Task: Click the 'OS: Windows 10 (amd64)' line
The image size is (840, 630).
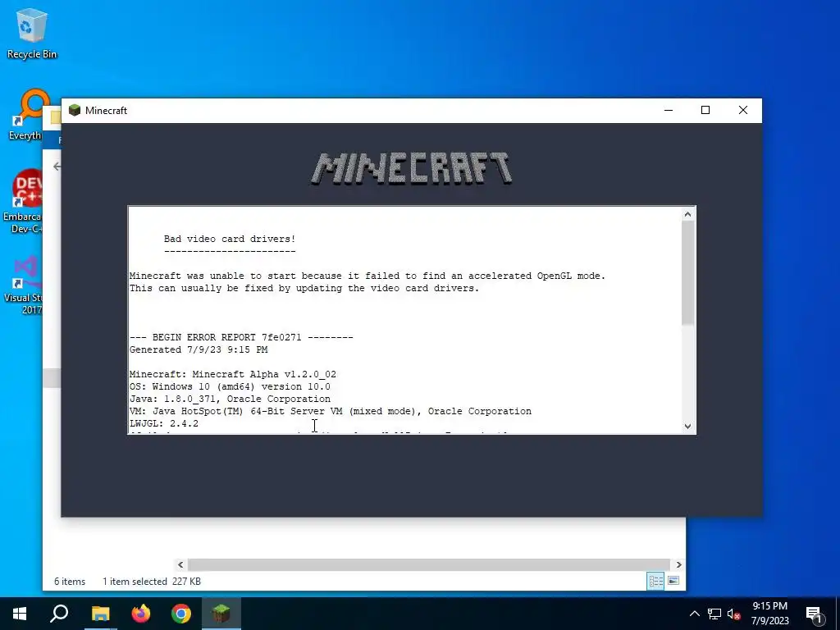Action: [230, 387]
